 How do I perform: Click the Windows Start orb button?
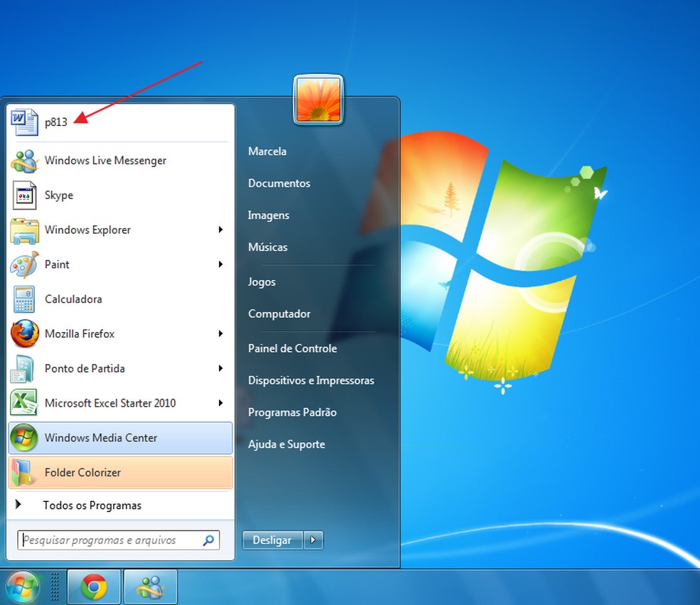click(x=23, y=587)
